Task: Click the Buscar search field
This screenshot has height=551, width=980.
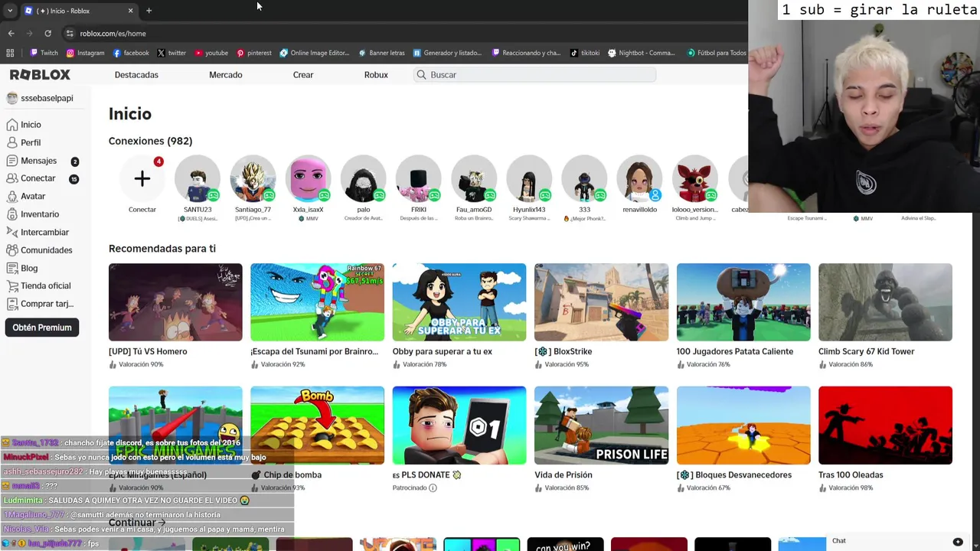Action: pos(534,75)
